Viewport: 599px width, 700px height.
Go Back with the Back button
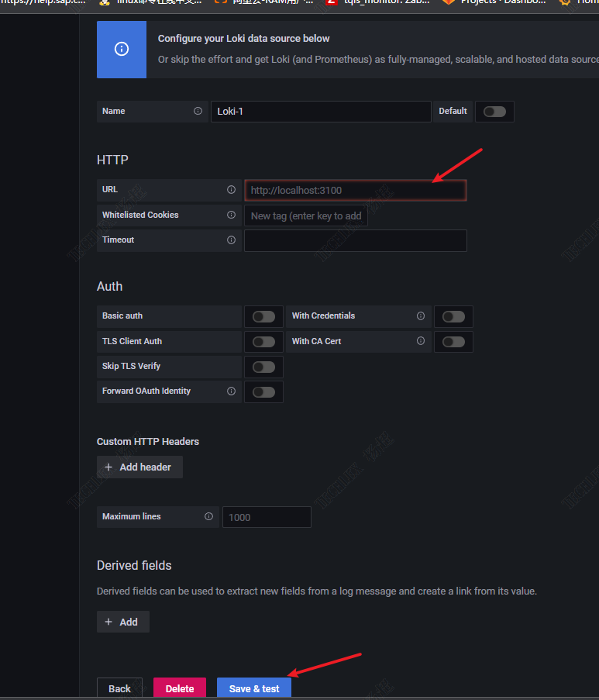(x=119, y=688)
